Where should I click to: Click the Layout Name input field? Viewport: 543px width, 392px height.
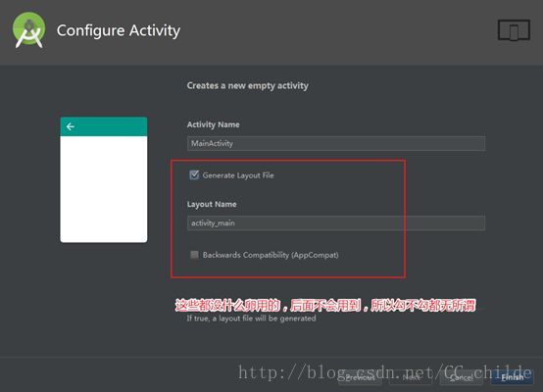coord(336,223)
